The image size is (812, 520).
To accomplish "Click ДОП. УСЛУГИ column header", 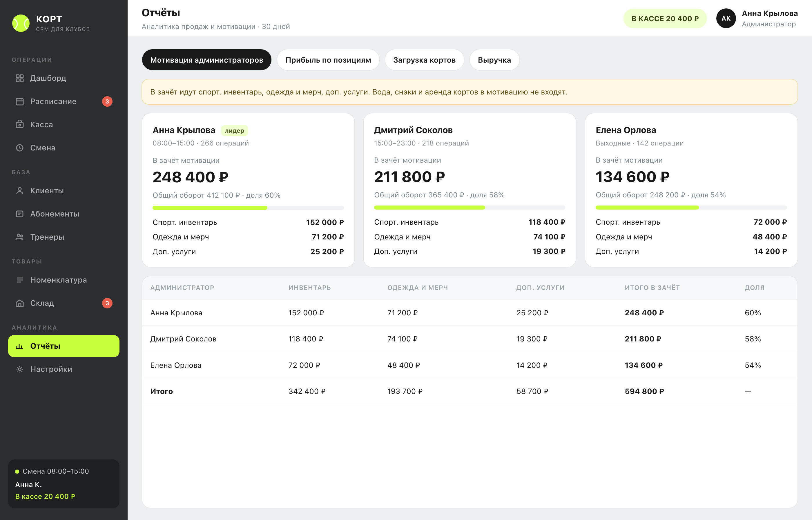I will pos(541,288).
